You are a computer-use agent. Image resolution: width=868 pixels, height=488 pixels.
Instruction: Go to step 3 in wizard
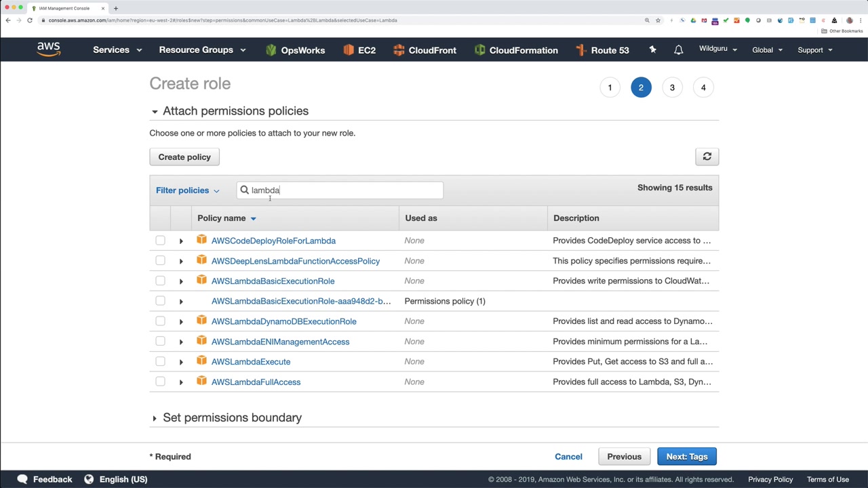(x=672, y=87)
